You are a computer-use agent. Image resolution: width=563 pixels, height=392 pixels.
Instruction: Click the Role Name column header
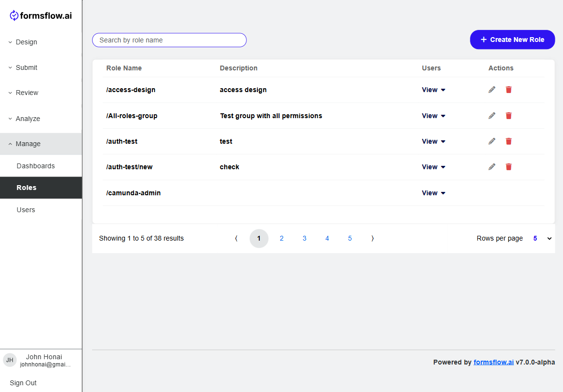pos(124,68)
